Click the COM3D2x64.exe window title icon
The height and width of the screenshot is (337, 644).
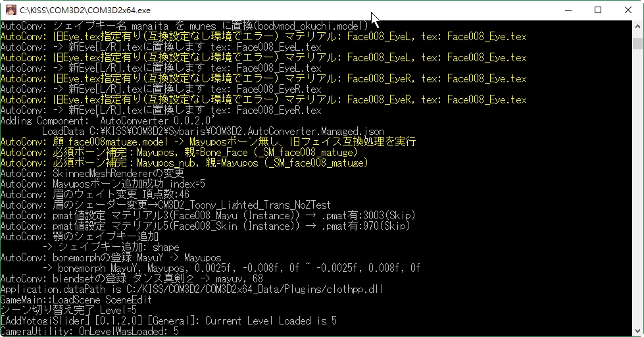(11, 10)
